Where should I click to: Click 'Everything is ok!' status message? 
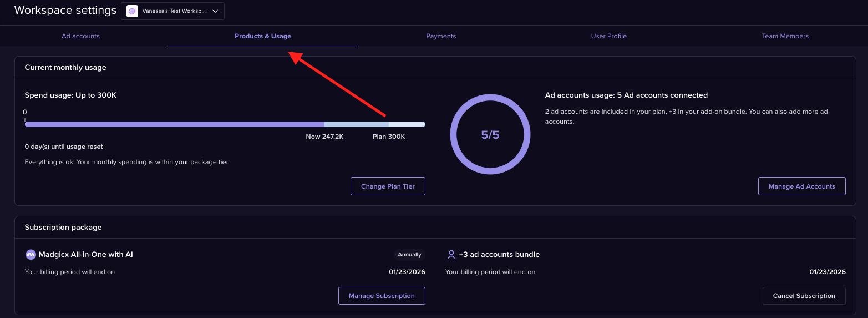pos(127,163)
